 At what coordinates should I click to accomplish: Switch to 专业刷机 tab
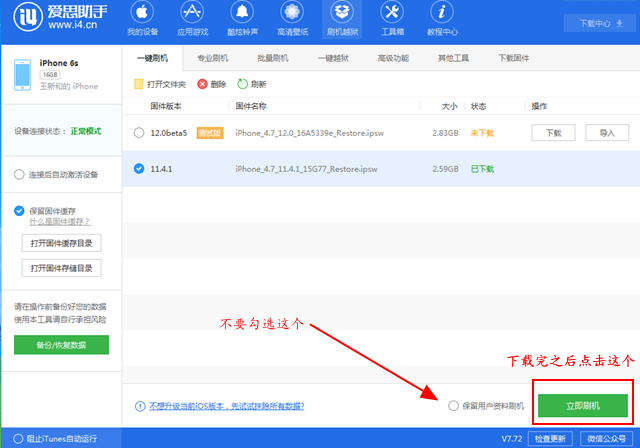pyautogui.click(x=217, y=59)
